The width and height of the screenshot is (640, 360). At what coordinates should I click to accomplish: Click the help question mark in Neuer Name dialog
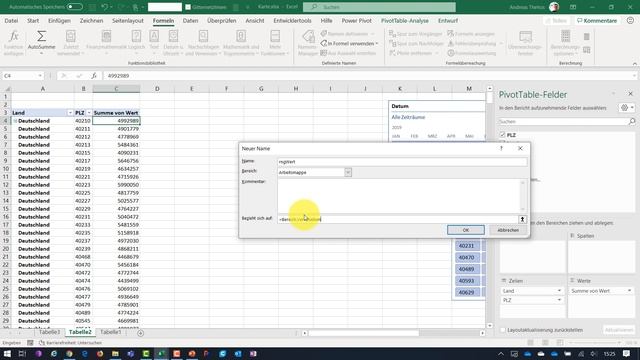tap(501, 149)
